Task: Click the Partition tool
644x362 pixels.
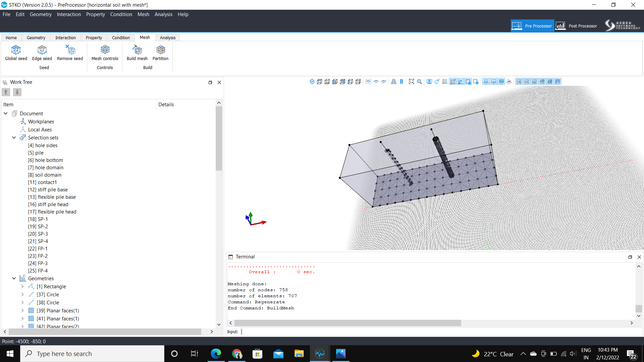Action: (160, 53)
